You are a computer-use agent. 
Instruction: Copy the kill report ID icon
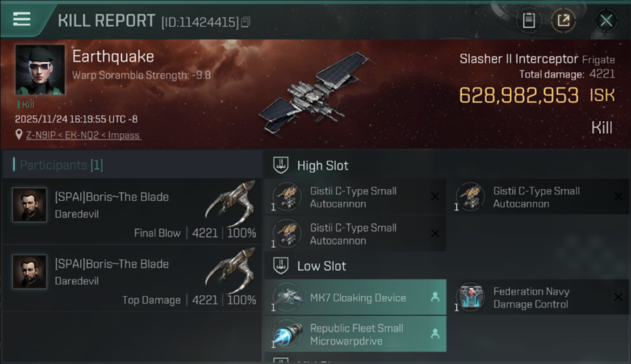[246, 22]
